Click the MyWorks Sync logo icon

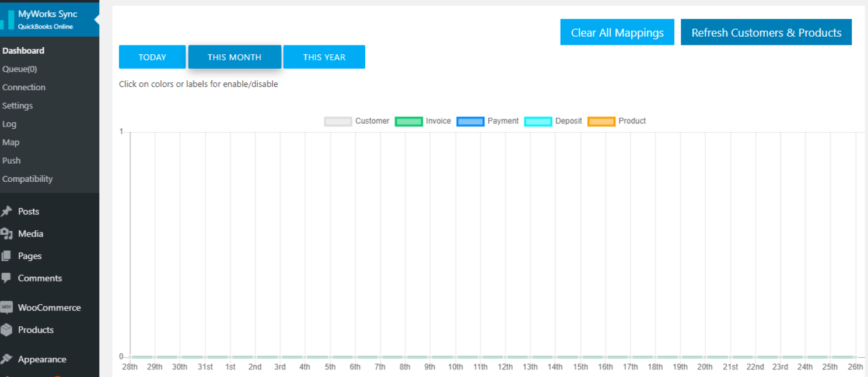pyautogui.click(x=6, y=20)
